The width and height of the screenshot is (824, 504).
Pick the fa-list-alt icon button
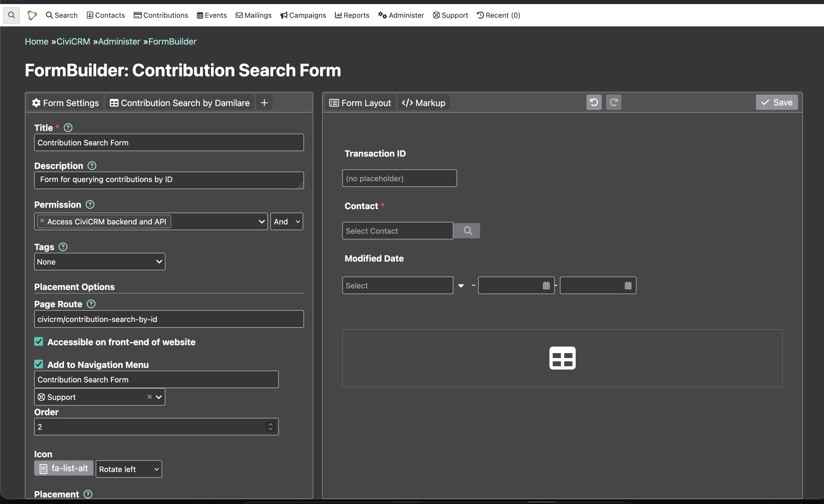(63, 468)
